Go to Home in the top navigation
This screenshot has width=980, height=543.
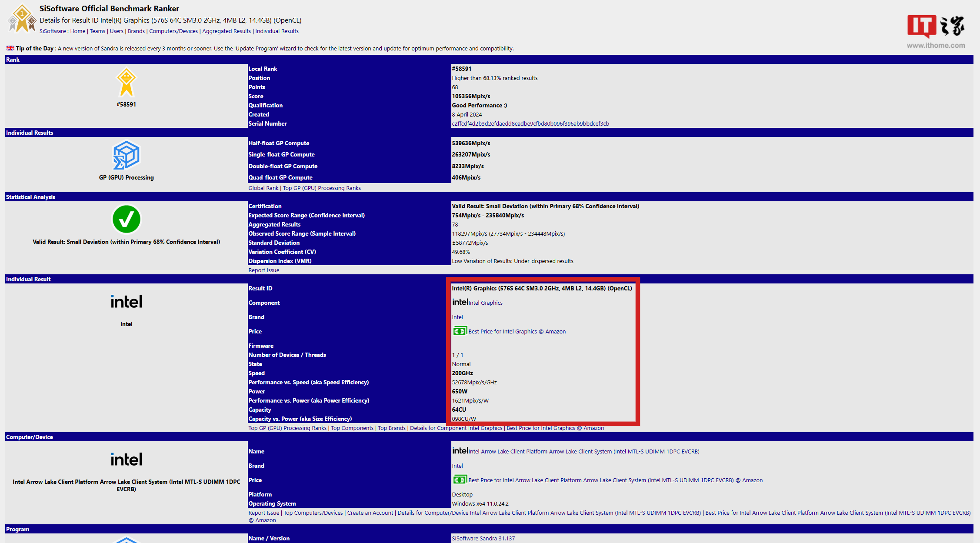(78, 31)
